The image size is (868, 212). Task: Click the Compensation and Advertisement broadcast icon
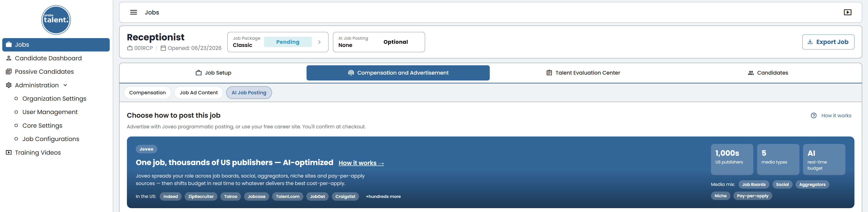tap(351, 73)
